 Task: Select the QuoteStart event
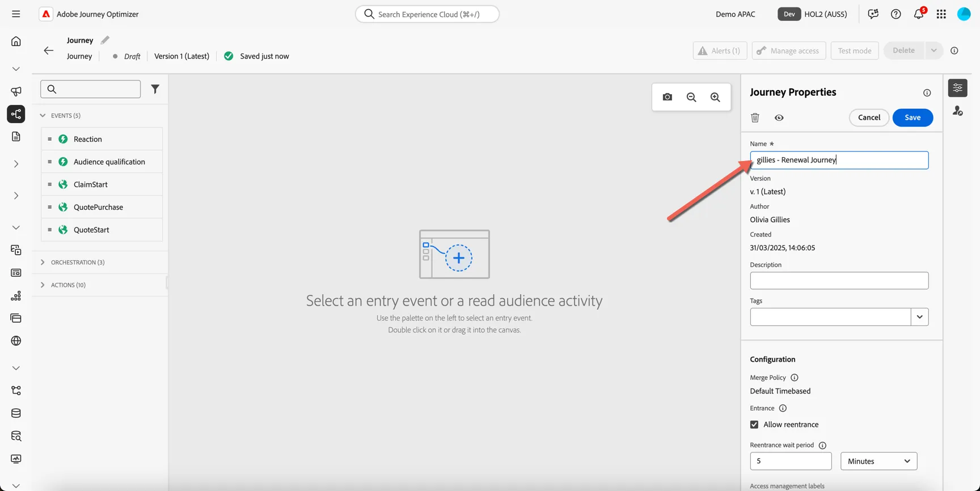point(102,230)
